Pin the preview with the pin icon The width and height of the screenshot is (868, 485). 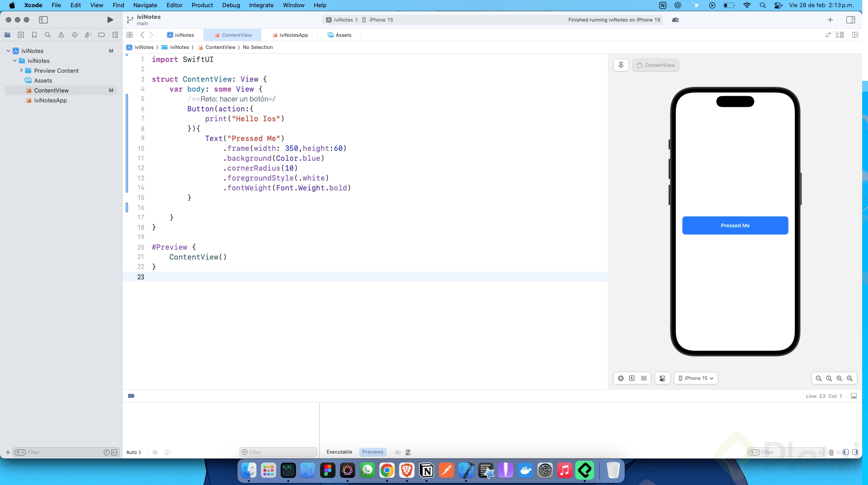pos(621,65)
